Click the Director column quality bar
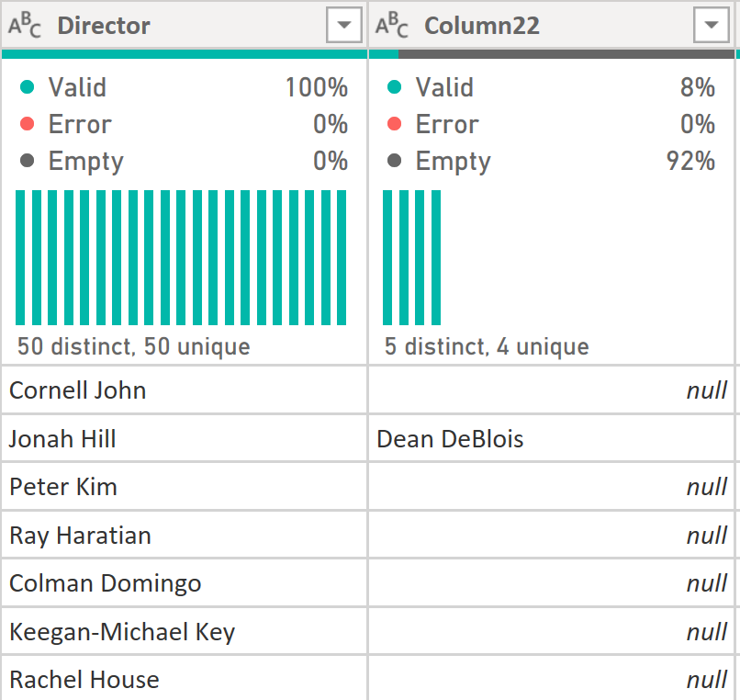This screenshot has width=740, height=700. [184, 54]
